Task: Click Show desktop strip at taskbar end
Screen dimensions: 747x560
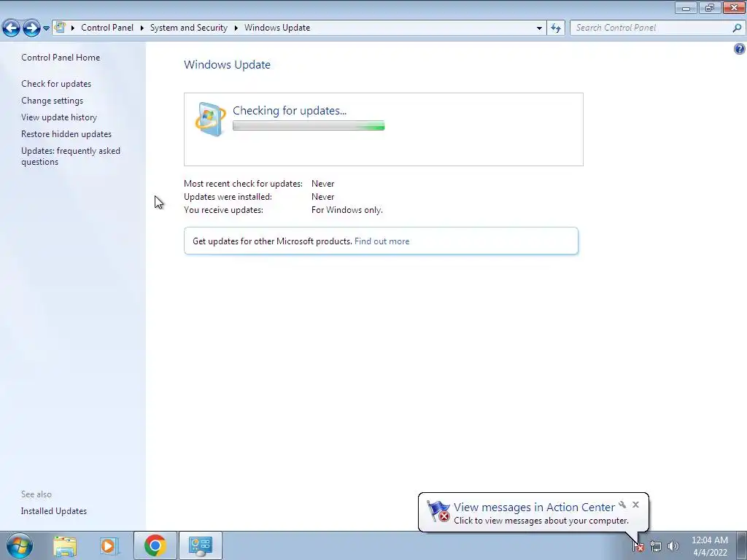Action: [742, 545]
